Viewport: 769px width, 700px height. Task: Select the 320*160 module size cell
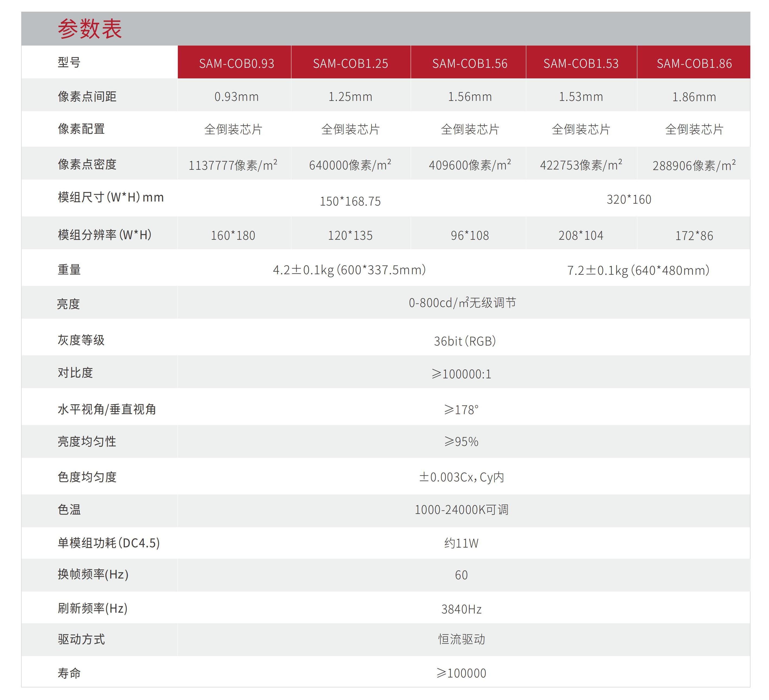point(629,199)
